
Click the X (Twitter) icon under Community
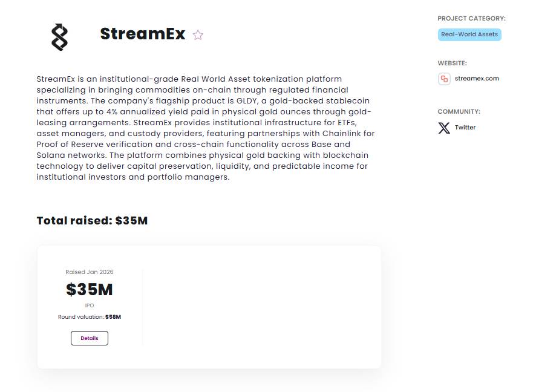443,127
